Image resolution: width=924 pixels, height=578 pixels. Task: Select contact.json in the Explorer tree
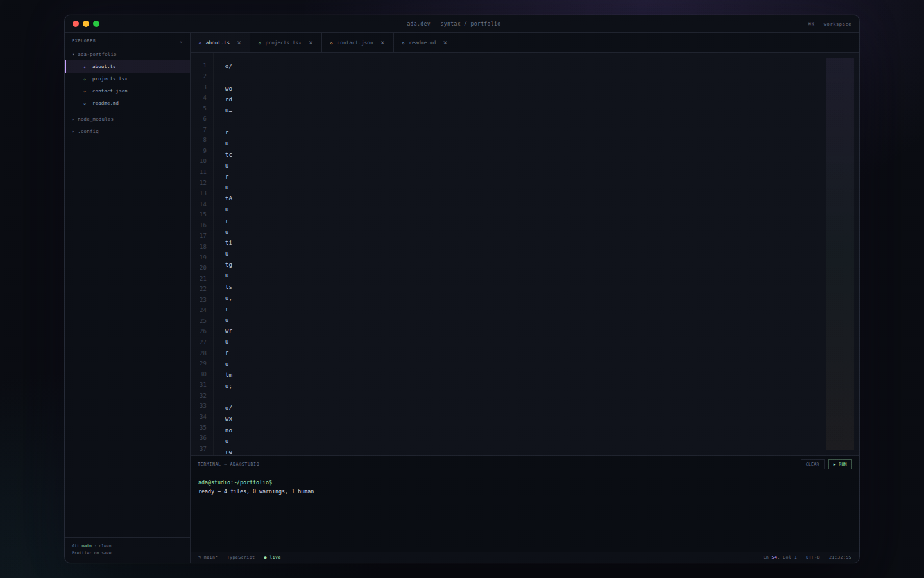[128, 91]
